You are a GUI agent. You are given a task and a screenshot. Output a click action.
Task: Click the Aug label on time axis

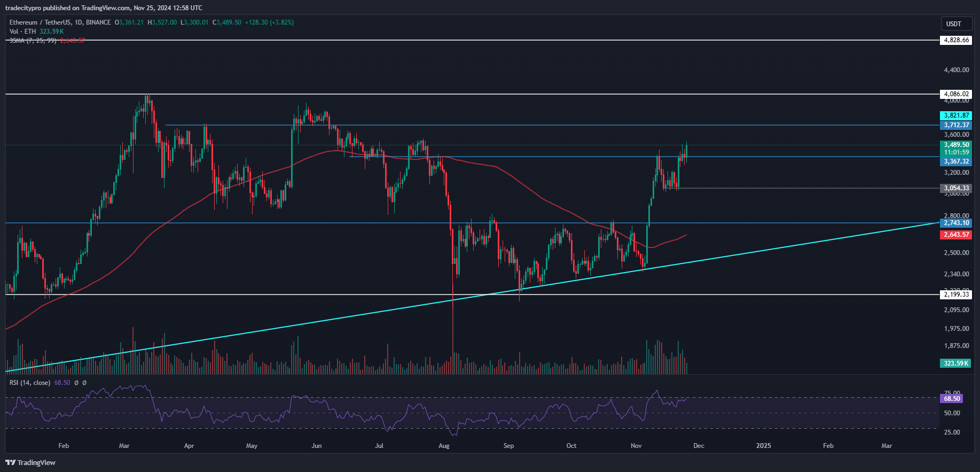coord(444,446)
